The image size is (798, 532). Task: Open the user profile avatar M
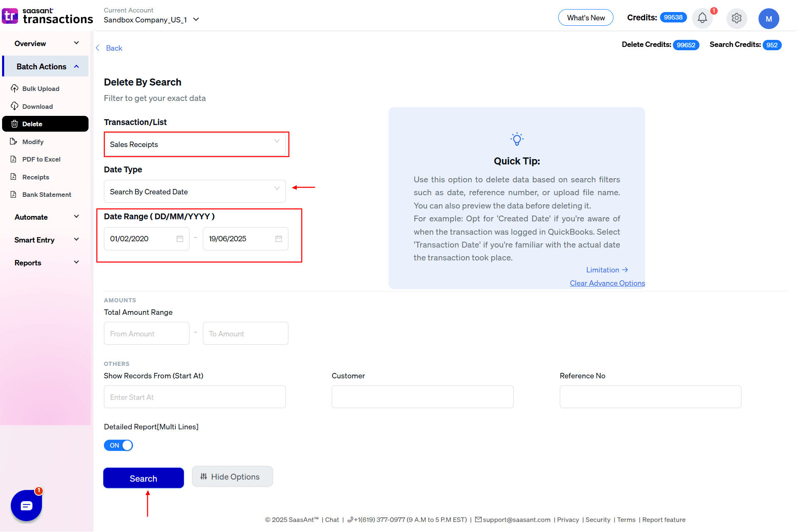(768, 19)
